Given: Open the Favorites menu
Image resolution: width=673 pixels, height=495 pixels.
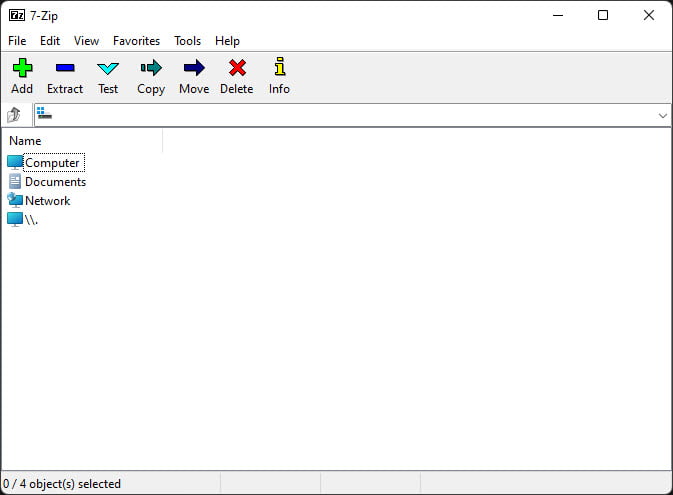Looking at the screenshot, I should pos(136,41).
